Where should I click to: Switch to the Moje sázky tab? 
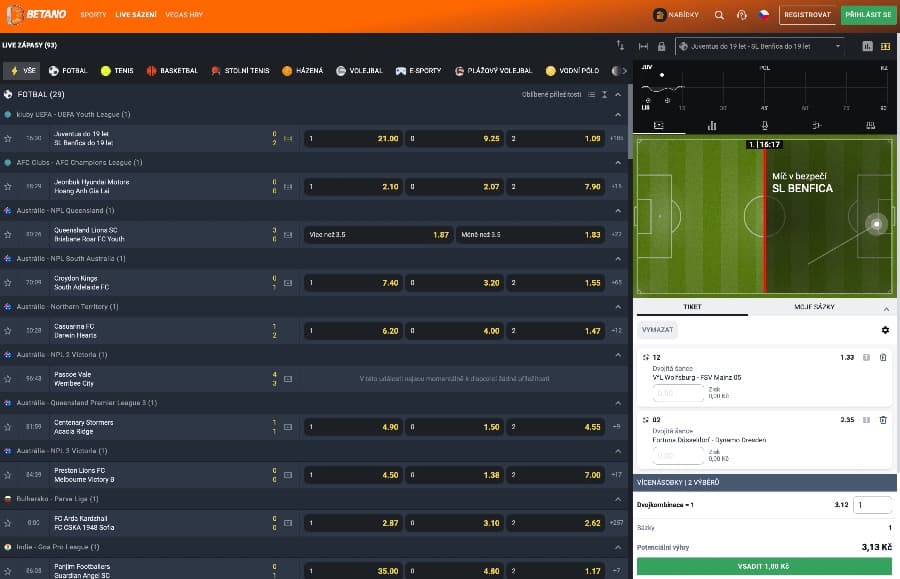[x=814, y=307]
